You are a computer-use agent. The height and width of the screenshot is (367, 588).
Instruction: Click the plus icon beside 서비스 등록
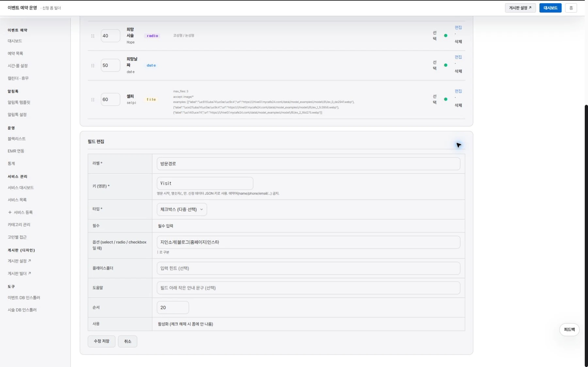(10, 212)
